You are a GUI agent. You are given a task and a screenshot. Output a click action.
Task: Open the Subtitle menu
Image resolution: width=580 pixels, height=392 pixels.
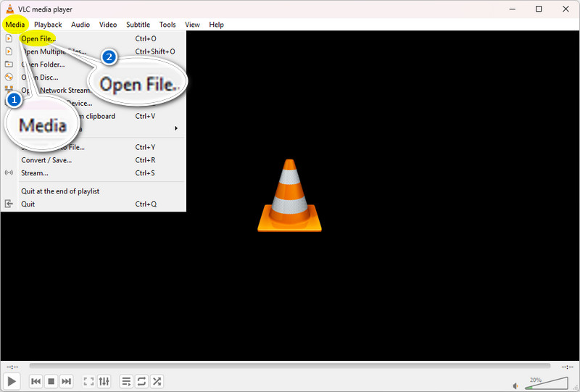point(138,25)
